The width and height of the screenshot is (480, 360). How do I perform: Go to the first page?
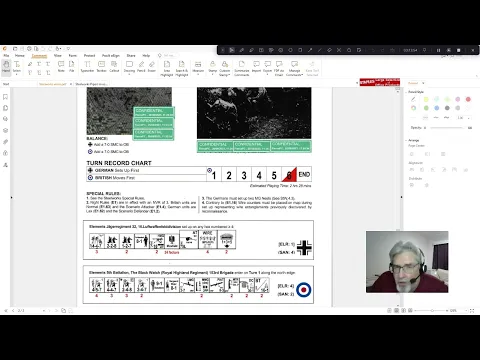[x=6, y=310]
